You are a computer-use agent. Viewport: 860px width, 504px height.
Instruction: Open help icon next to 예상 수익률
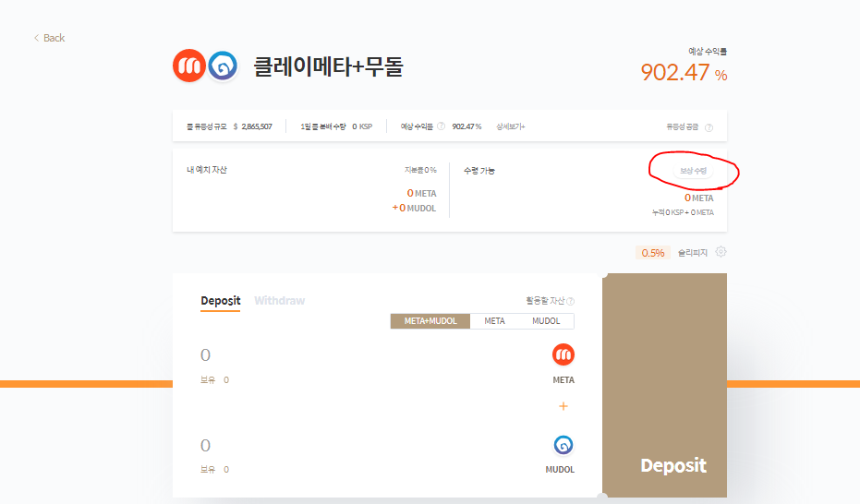(x=441, y=126)
